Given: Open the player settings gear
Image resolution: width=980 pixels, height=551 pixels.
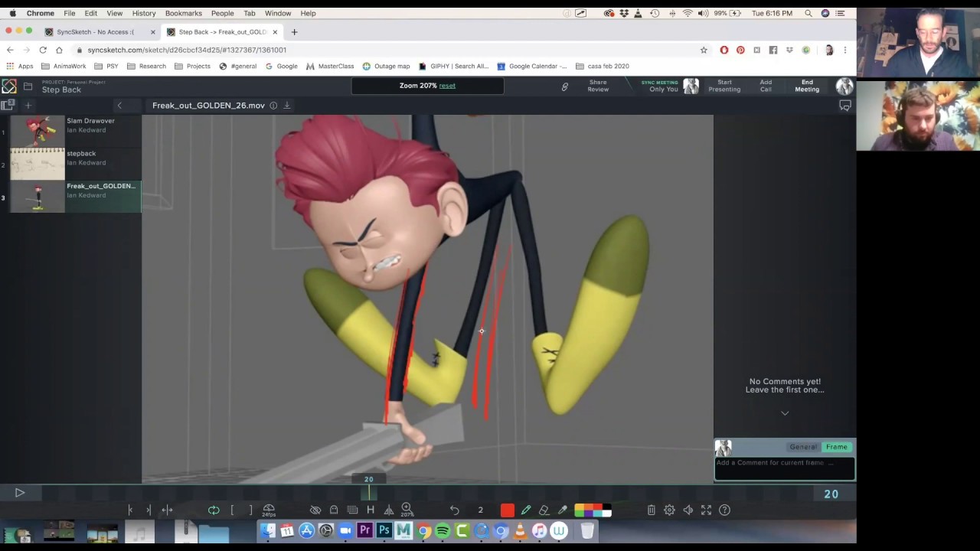Looking at the screenshot, I should [669, 510].
